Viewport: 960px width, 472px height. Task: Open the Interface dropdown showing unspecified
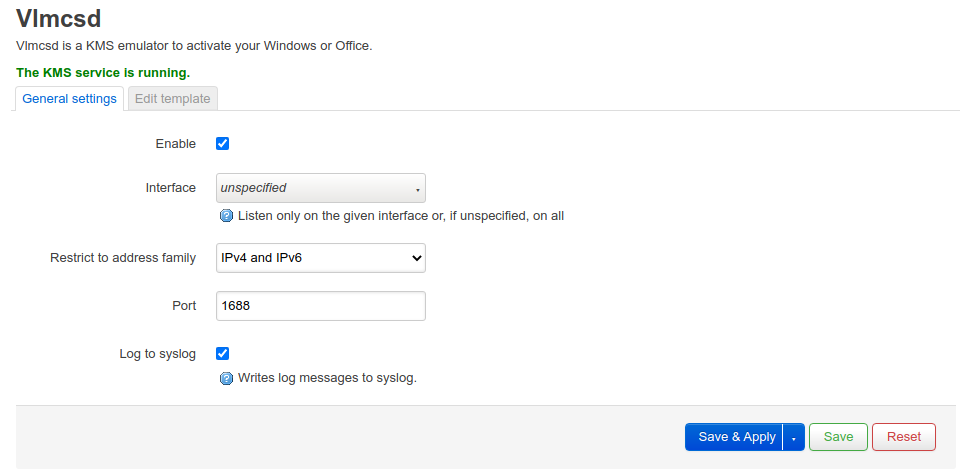tap(321, 188)
